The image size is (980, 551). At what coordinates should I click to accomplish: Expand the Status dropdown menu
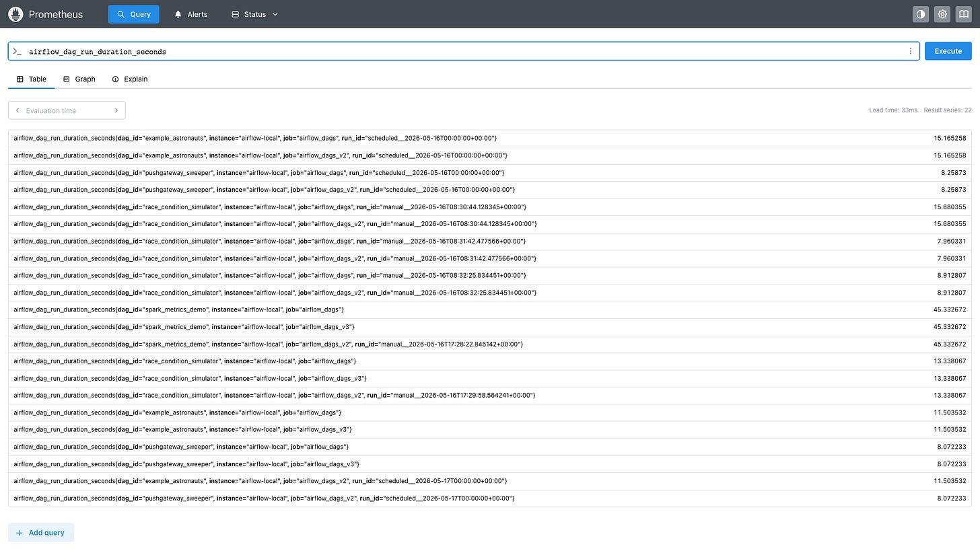(x=254, y=14)
